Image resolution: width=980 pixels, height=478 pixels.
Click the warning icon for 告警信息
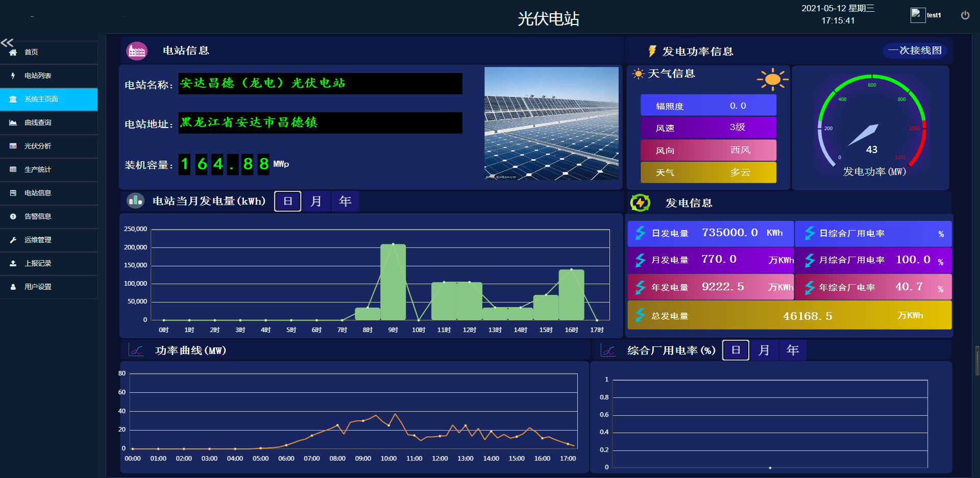coord(13,216)
